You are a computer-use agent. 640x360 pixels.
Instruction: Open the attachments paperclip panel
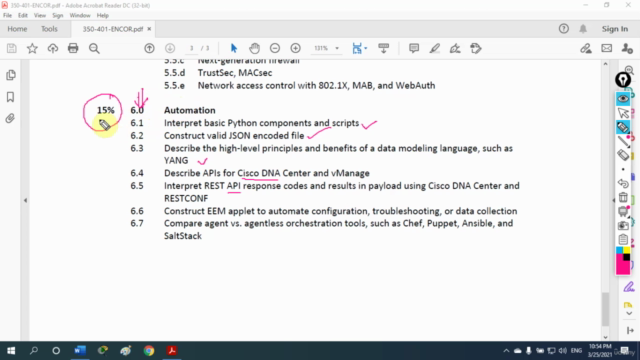click(x=10, y=119)
